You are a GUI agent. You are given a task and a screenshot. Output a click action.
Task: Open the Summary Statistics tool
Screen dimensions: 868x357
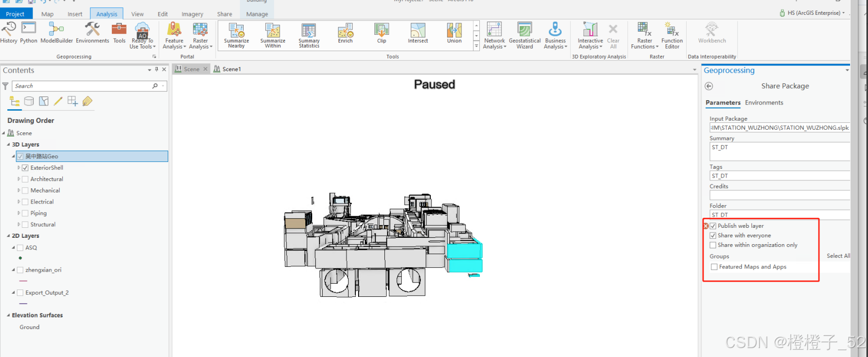coord(309,35)
